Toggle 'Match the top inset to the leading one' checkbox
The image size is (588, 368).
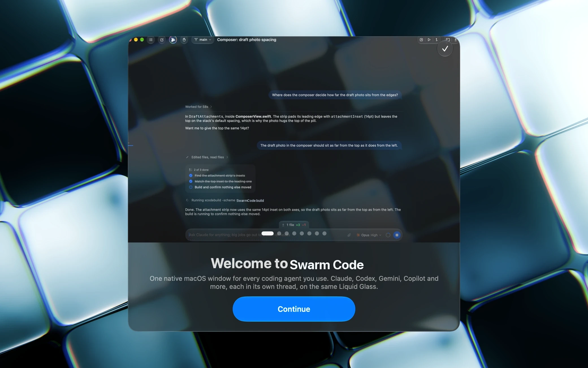coord(191,181)
